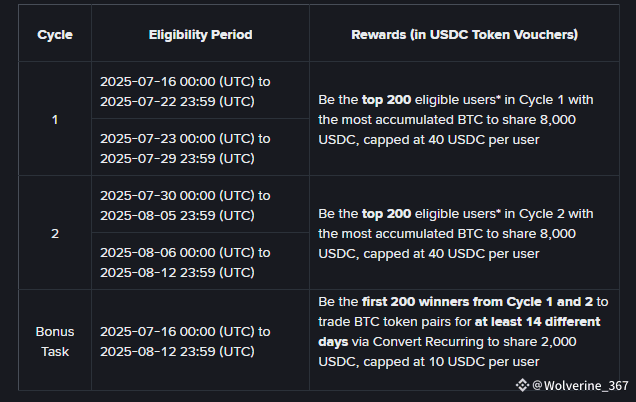Viewport: 636px width, 402px height.
Task: Click the bold 'top 200' text in Cycle 1 rewards
Action: 387,100
